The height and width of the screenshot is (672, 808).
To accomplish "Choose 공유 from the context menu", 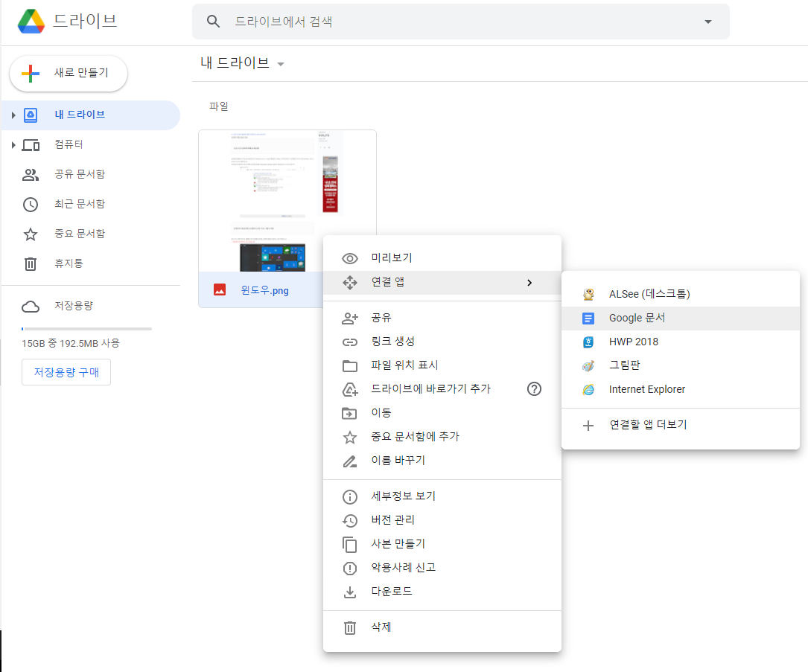I will [x=442, y=318].
